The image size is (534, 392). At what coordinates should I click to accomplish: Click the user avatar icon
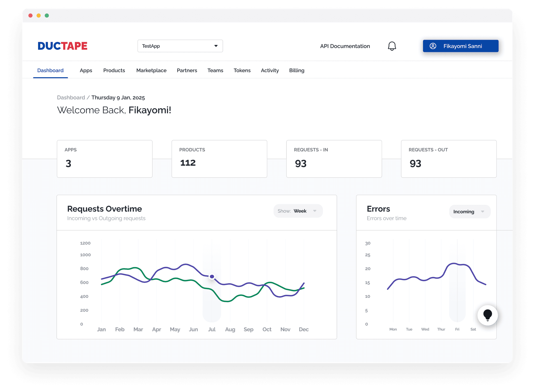tap(433, 46)
